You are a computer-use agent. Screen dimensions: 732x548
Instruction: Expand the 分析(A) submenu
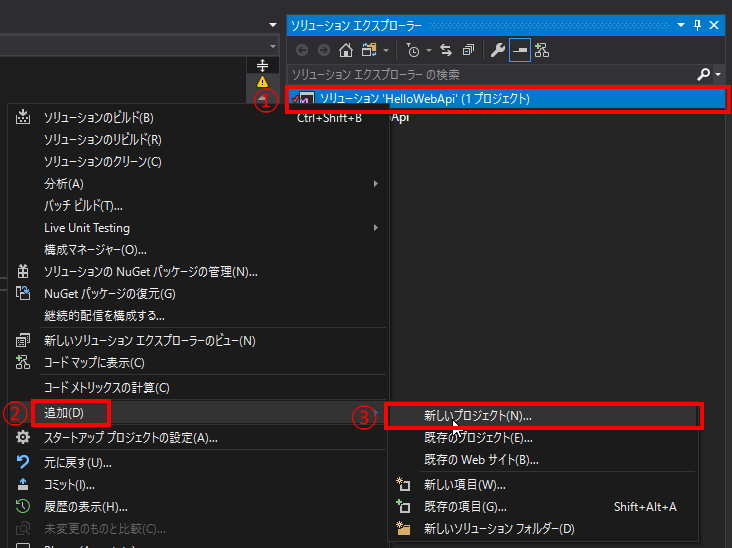coord(198,184)
